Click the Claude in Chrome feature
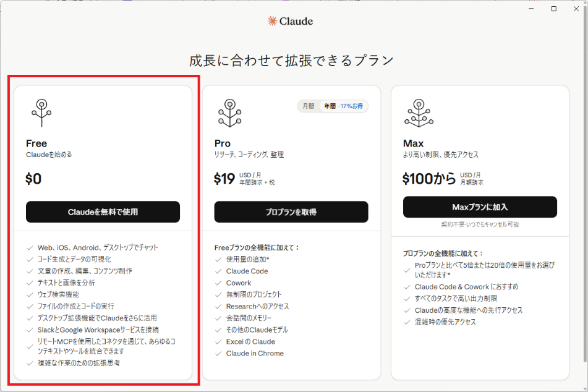Screen dimensions: 588x392 [255, 354]
